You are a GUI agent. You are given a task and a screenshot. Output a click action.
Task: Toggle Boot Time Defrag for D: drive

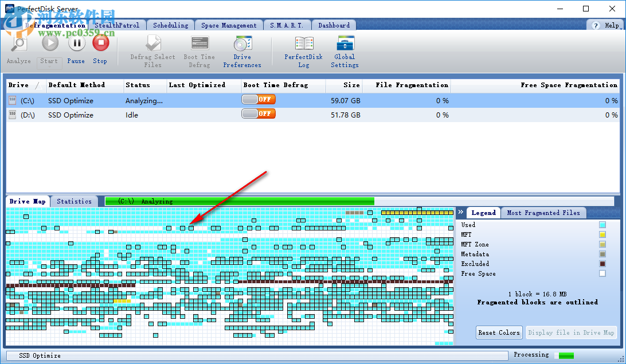point(259,113)
